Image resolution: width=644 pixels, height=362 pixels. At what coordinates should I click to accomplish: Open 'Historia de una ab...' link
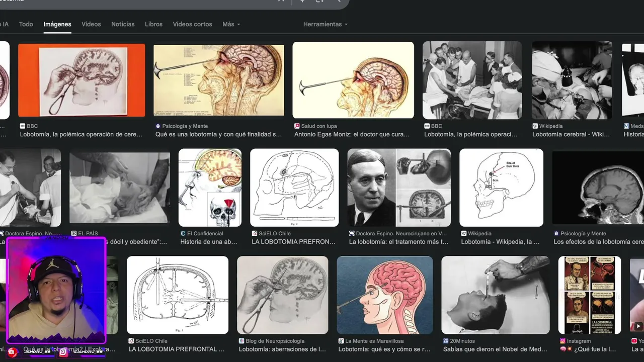[209, 242]
